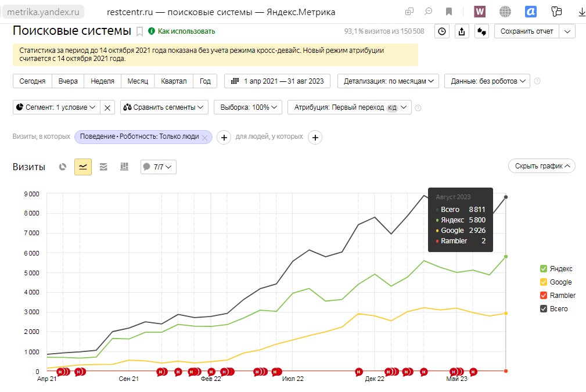The width and height of the screenshot is (586, 392).
Task: Click the bookmark icon next to Поисковые системы
Action: [139, 32]
